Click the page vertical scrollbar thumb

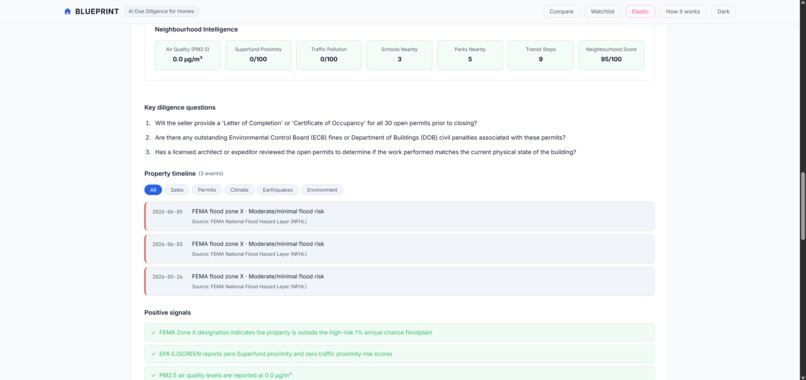(x=802, y=206)
